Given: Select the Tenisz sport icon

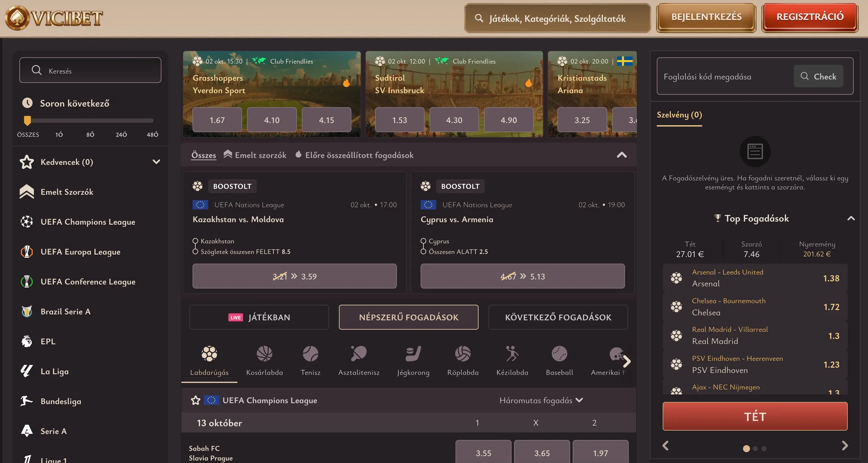Looking at the screenshot, I should click(x=310, y=361).
